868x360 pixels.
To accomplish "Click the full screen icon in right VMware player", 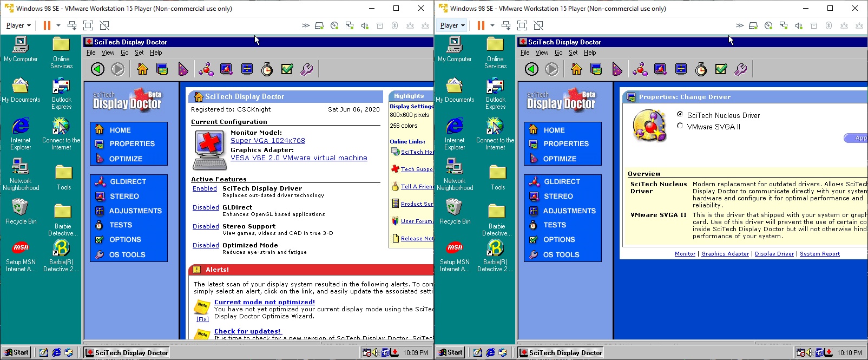I will 522,25.
